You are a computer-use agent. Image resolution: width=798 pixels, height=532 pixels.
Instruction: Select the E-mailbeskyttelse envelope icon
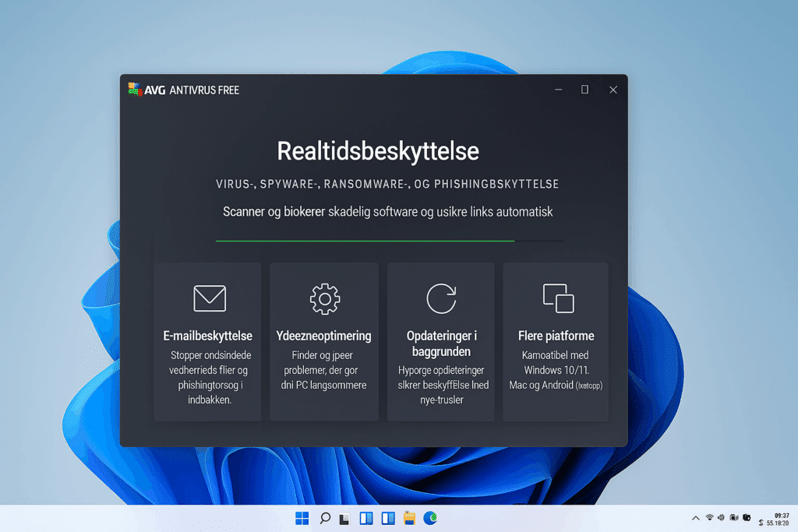click(x=207, y=298)
